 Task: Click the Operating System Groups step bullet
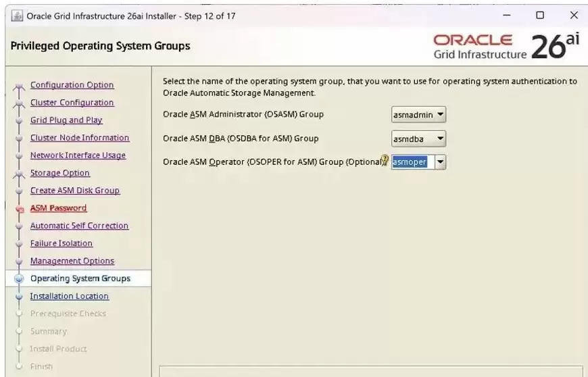(19, 278)
